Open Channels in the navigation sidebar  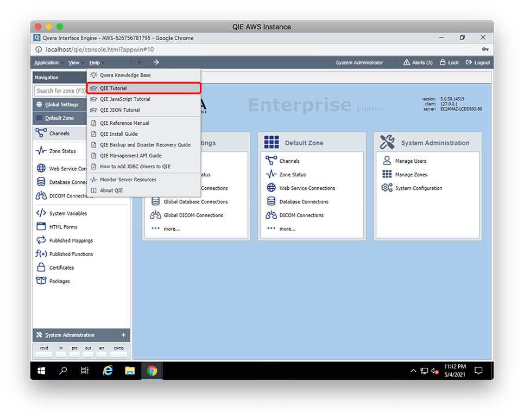pos(60,133)
